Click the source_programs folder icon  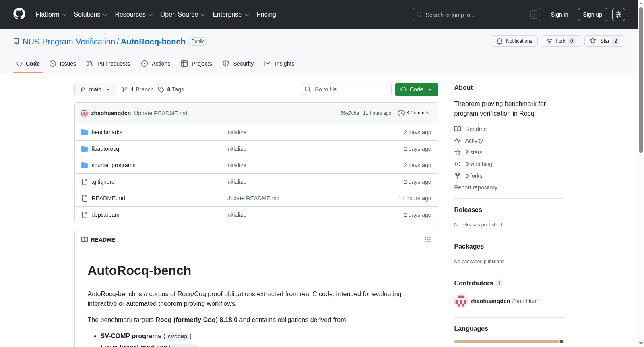coord(85,165)
